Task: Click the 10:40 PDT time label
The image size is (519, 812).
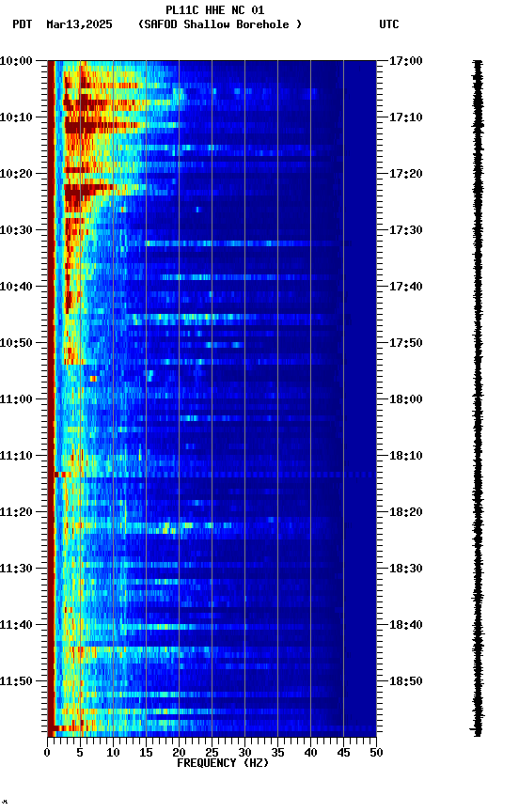Action: 16,287
